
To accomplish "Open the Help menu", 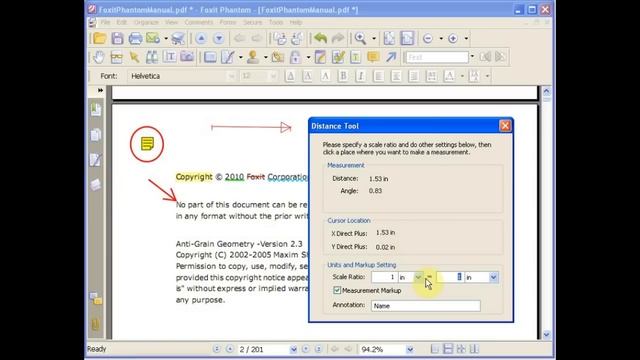I will click(x=296, y=22).
